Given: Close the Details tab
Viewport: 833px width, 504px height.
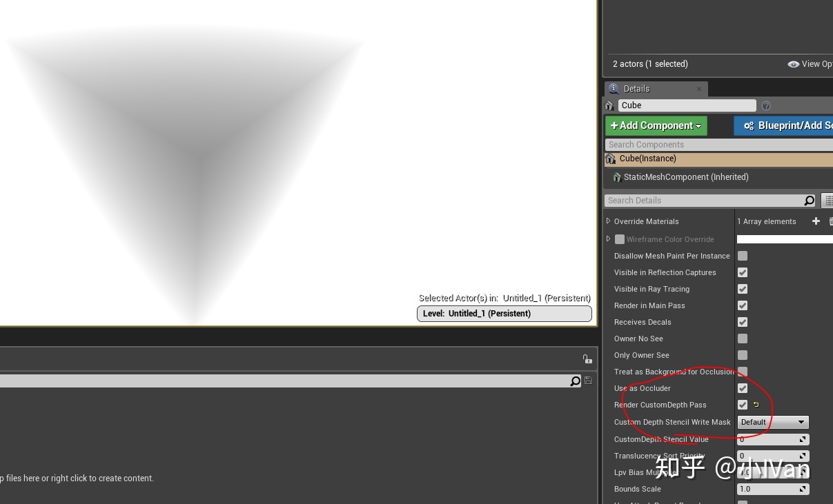Looking at the screenshot, I should 699,89.
